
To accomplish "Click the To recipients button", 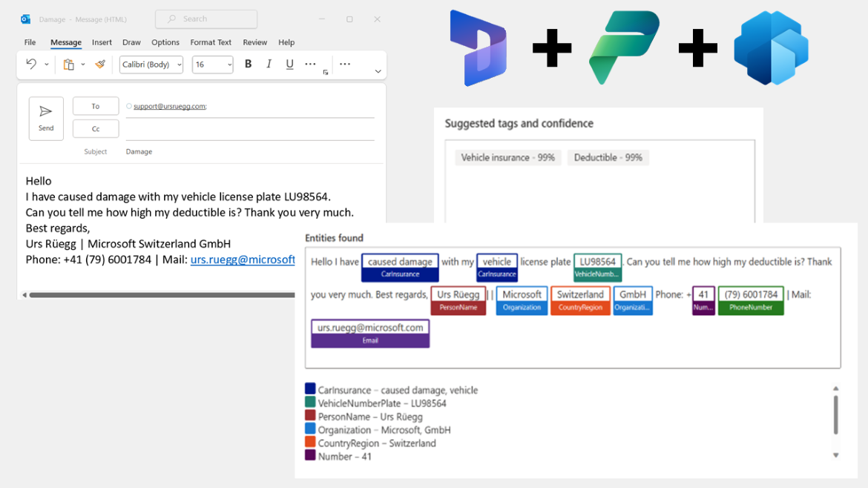I will click(x=96, y=106).
